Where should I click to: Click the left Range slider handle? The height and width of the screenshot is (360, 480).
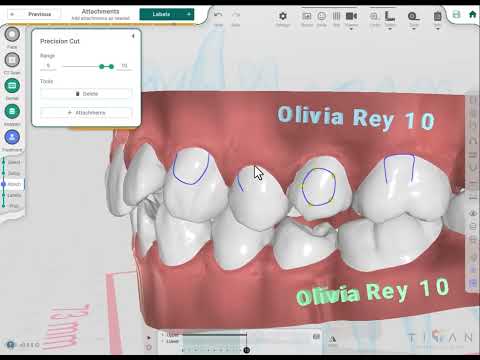point(102,67)
